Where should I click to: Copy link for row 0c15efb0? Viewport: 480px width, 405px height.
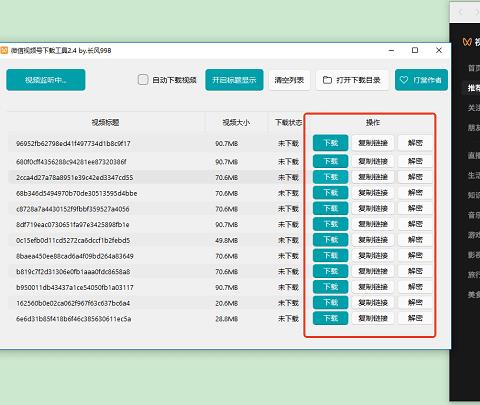373,240
